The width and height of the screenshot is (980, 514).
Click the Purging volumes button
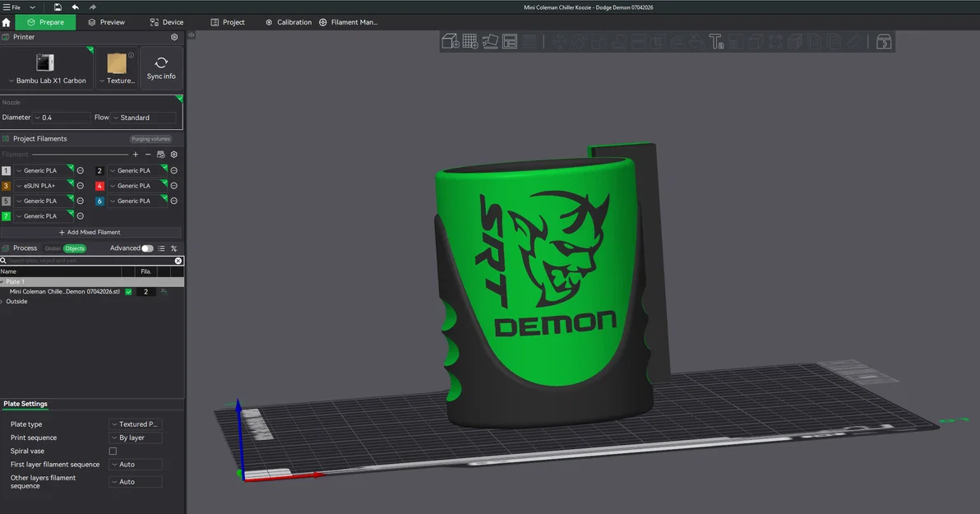pos(150,139)
